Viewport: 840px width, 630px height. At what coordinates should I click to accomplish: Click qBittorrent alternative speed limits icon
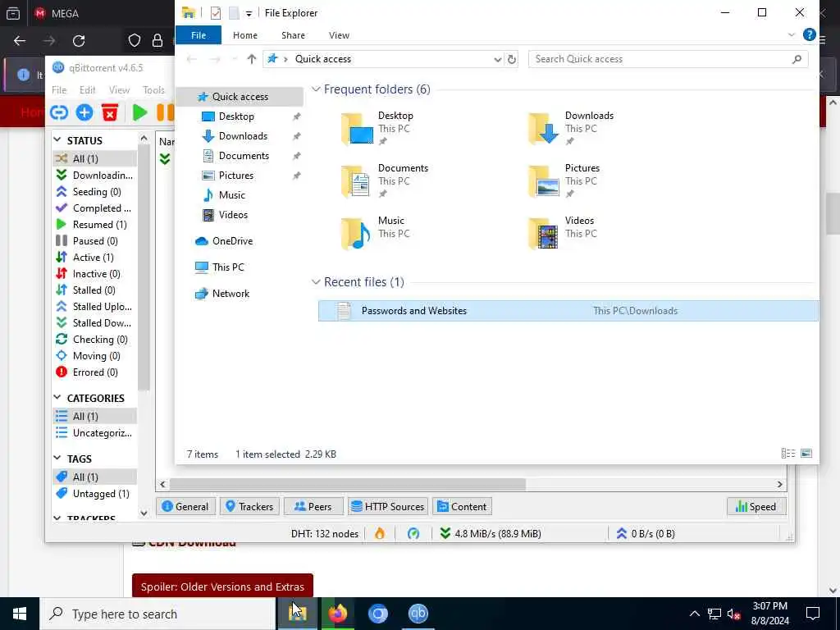click(413, 533)
